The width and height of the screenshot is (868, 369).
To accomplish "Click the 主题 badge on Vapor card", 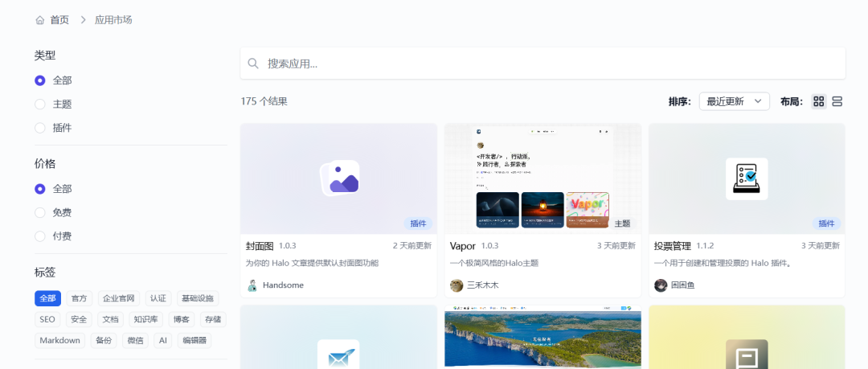I will (622, 223).
